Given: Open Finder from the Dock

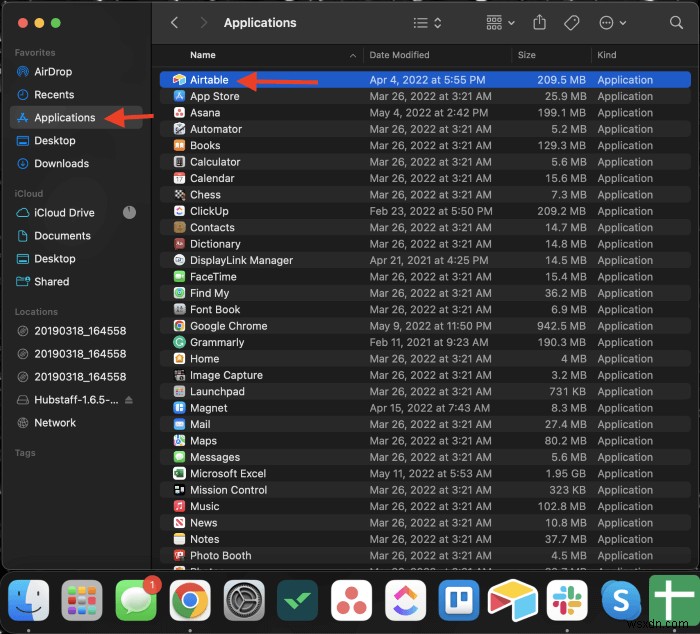Looking at the screenshot, I should pos(29,601).
